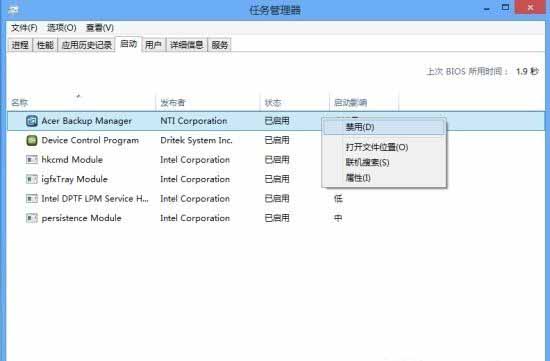Choose 打开文件位置(O) in the context menu
This screenshot has height=361, width=550.
tap(384, 147)
